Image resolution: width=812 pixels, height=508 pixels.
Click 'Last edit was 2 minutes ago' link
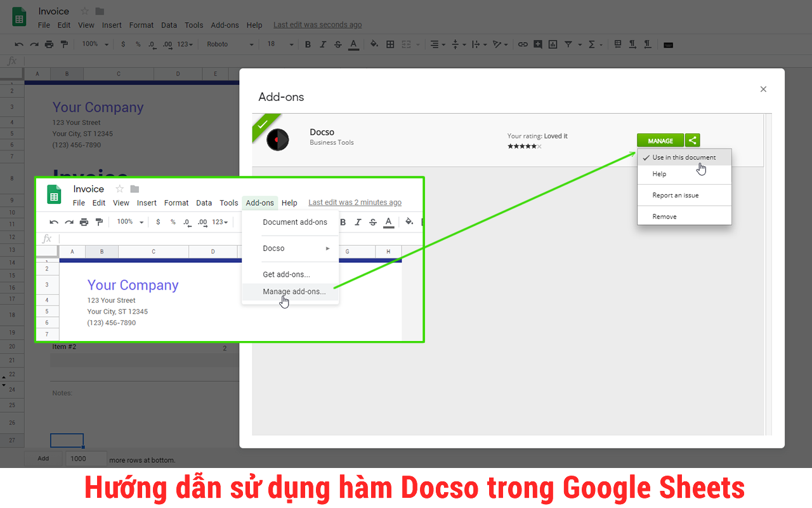(x=355, y=203)
